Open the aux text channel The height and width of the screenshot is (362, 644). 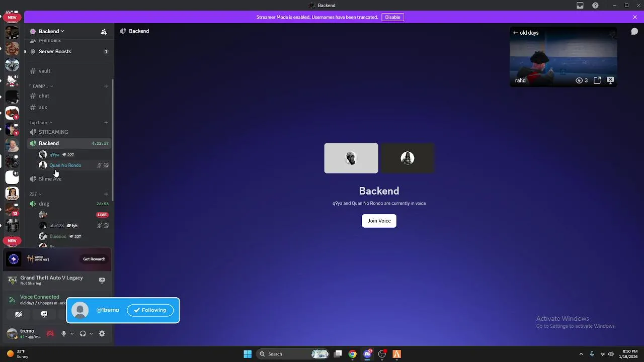[x=68, y=107]
